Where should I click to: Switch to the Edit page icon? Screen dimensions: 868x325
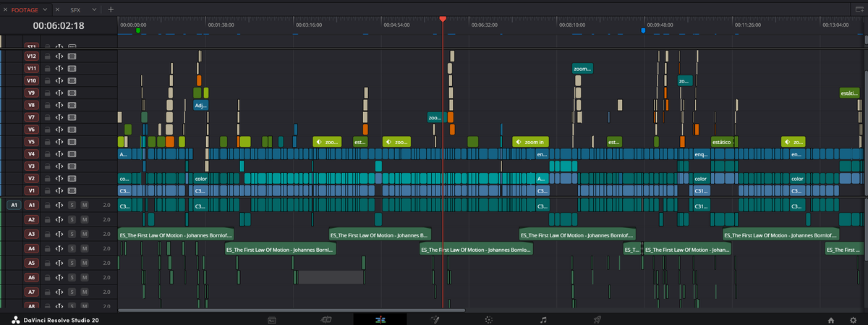[x=380, y=318]
